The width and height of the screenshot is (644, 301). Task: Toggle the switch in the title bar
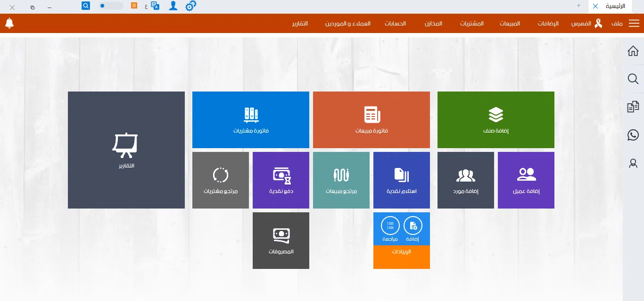111,6
